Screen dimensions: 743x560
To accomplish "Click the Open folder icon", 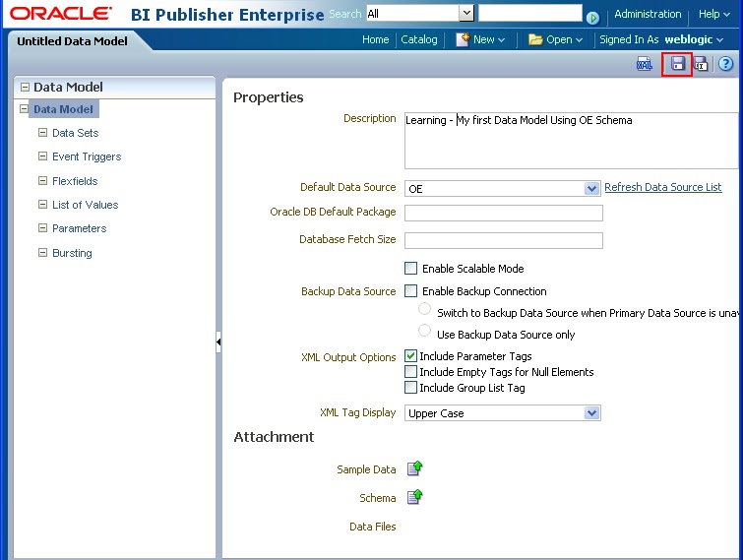I will pyautogui.click(x=535, y=39).
